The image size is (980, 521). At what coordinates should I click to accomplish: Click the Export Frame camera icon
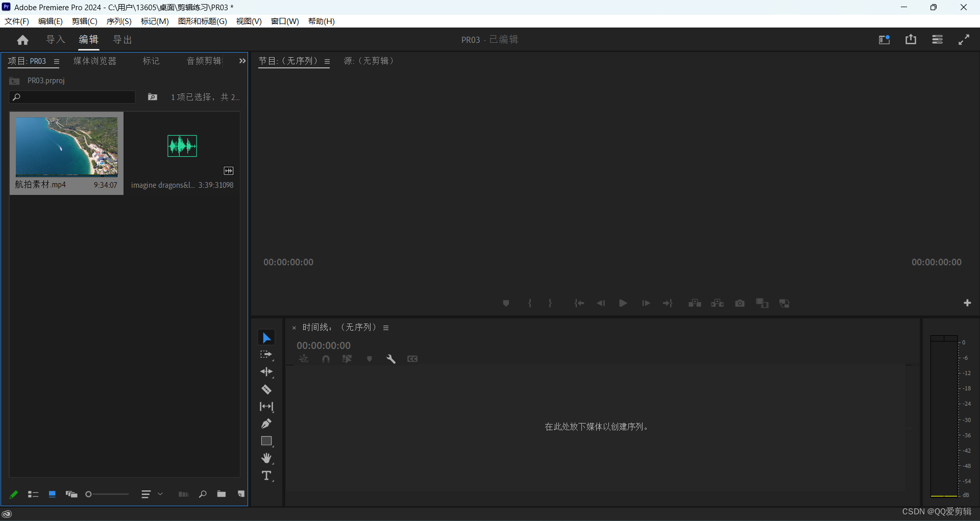pyautogui.click(x=740, y=303)
